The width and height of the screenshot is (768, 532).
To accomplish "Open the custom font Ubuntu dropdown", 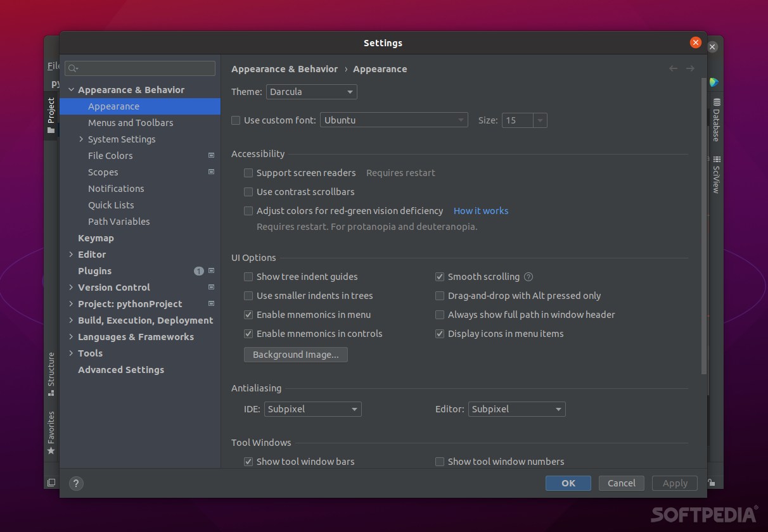I will 394,120.
